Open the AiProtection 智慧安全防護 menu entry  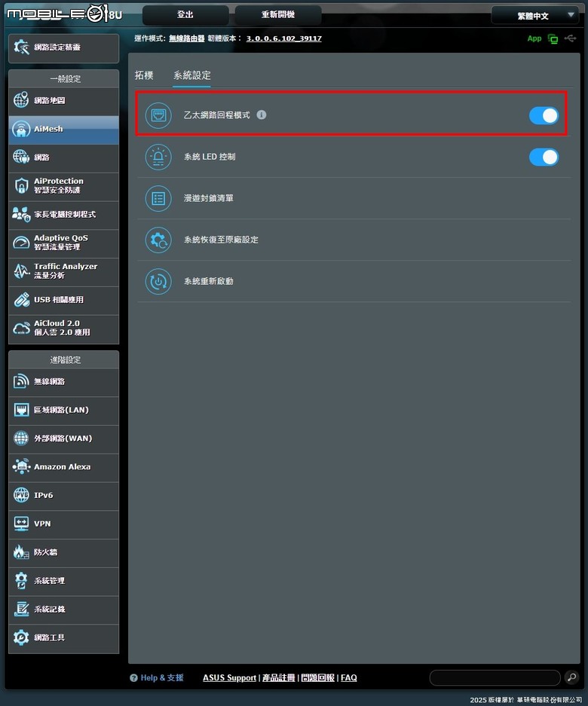point(63,185)
